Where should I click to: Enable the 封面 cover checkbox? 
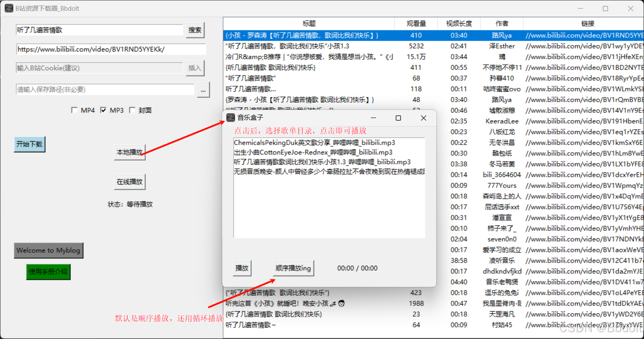132,110
